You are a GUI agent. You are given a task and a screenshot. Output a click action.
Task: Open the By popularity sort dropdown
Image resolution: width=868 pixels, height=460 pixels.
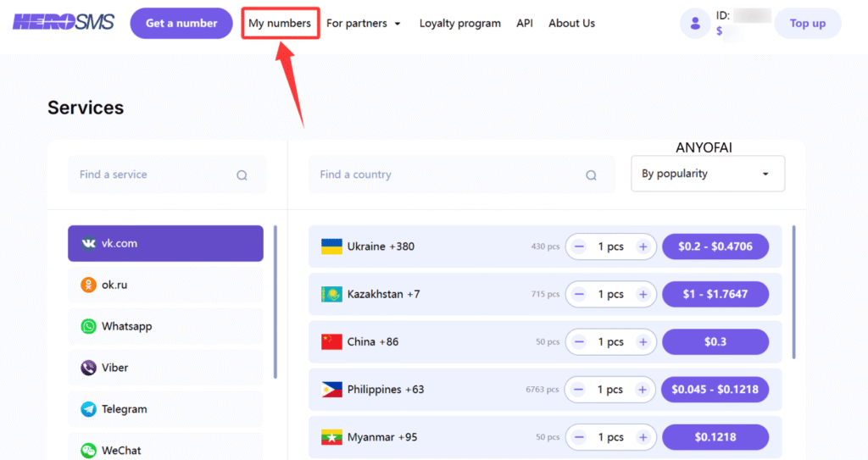pos(708,174)
